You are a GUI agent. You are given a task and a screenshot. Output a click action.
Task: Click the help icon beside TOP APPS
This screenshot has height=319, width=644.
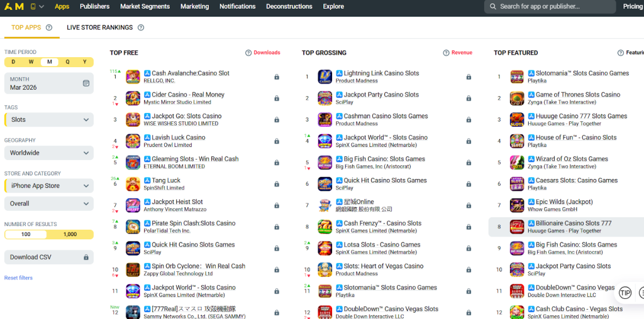pos(49,28)
